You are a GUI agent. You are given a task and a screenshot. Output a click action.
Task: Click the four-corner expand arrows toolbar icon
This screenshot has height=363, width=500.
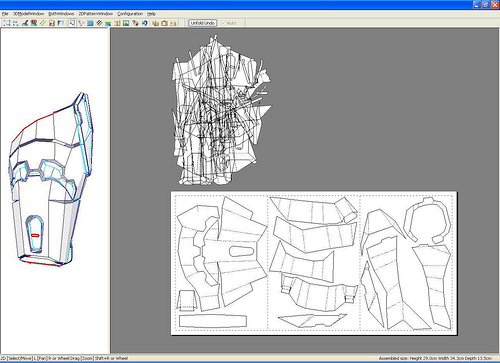tap(7, 23)
